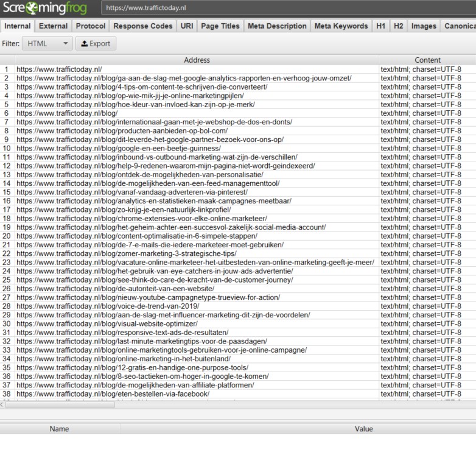Switch to the External tab

(53, 26)
